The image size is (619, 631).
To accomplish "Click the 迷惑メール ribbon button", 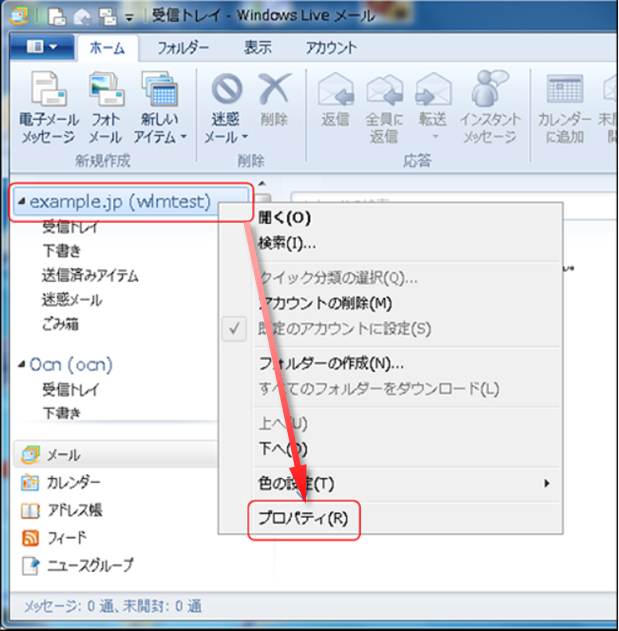I will click(x=225, y=108).
